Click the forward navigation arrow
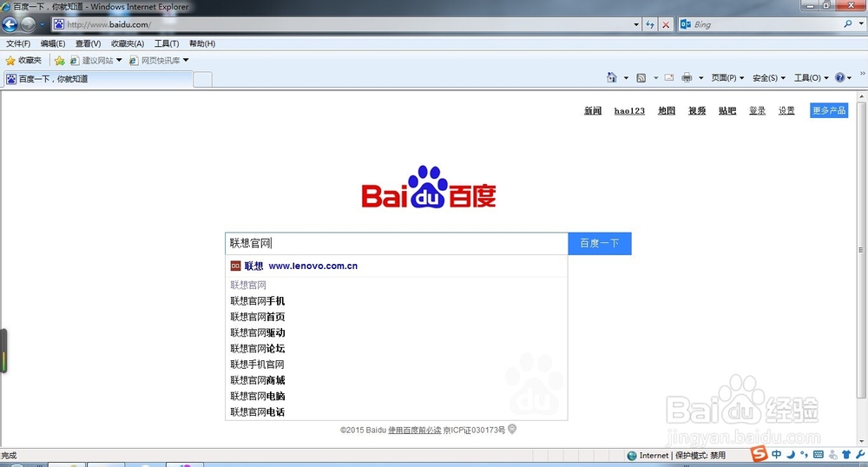Viewport: 868px width, 467px height. pos(28,24)
